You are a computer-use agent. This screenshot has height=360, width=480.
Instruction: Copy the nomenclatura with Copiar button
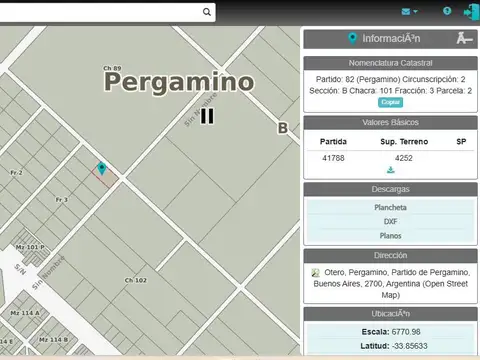(390, 102)
